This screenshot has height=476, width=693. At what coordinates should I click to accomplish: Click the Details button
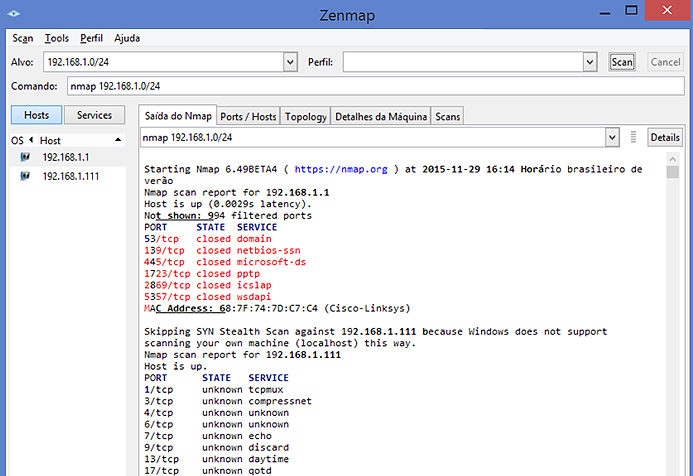[x=665, y=137]
